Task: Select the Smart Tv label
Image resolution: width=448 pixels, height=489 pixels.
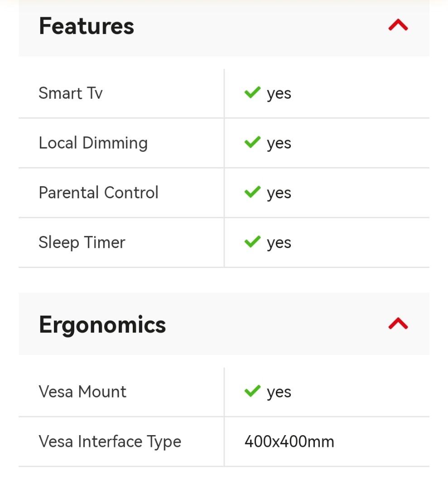Action: (x=71, y=93)
